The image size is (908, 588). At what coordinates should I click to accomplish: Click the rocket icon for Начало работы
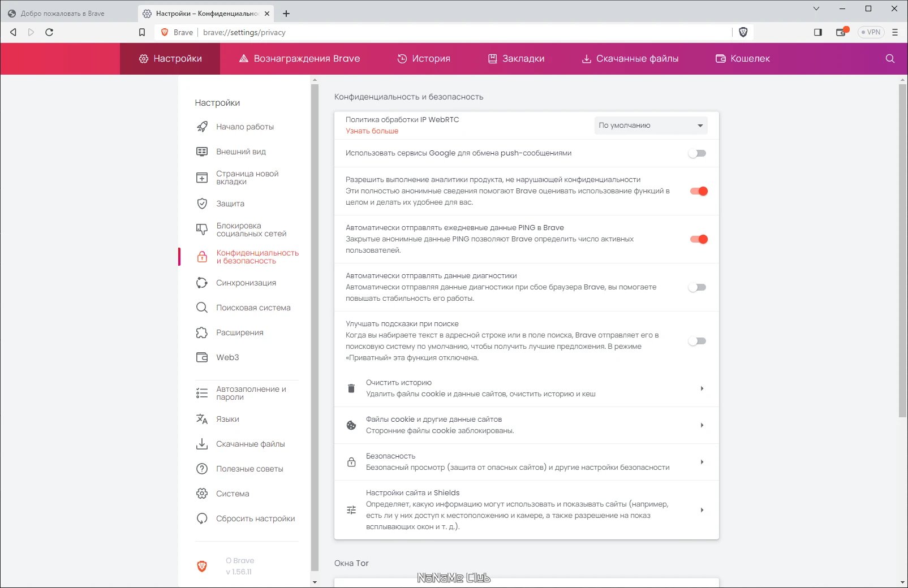tap(202, 127)
